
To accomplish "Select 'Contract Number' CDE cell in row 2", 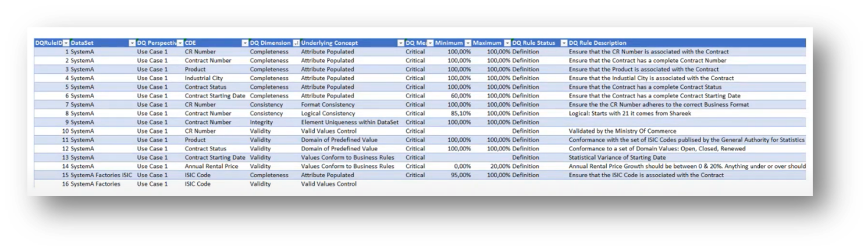I will click(x=208, y=60).
